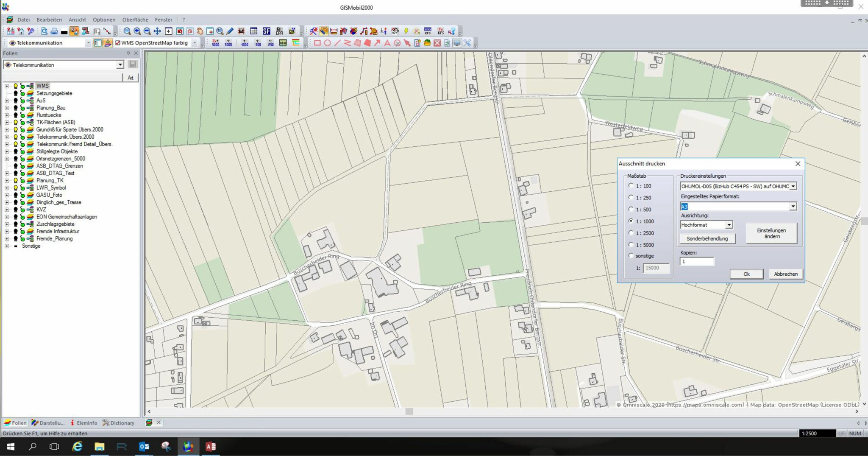
Task: Select the red rectangle drawing tool
Action: click(x=317, y=43)
